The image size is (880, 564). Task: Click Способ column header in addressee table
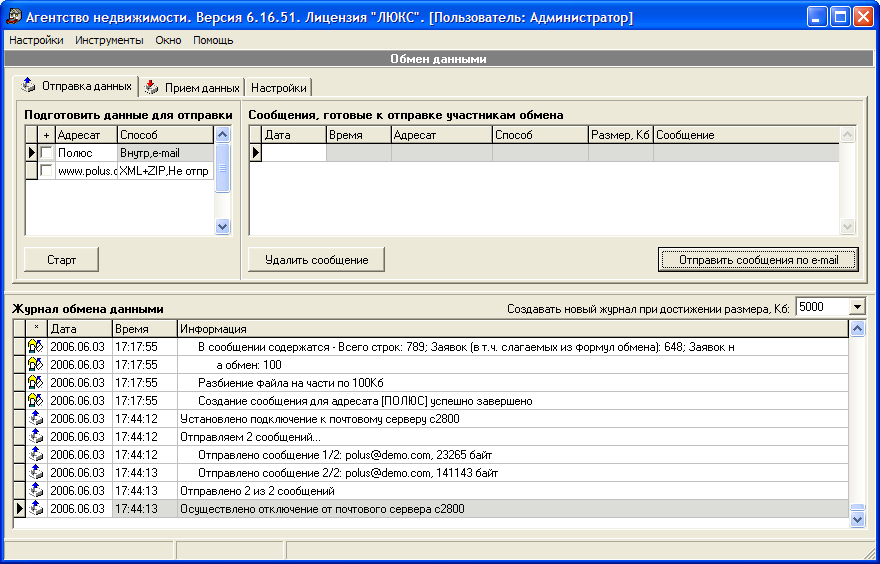pyautogui.click(x=166, y=135)
